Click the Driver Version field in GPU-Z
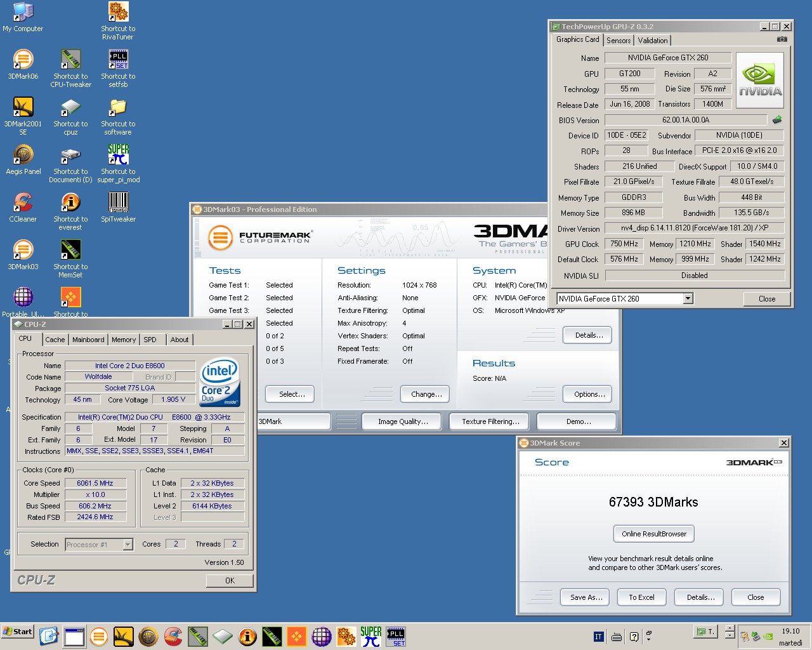This screenshot has height=650, width=812. pos(694,228)
